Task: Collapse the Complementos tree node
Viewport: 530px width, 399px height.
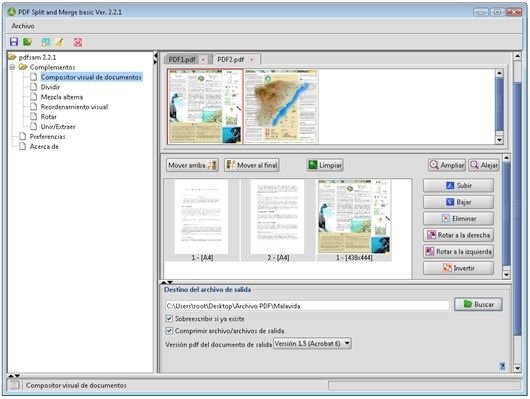Action: (13, 67)
